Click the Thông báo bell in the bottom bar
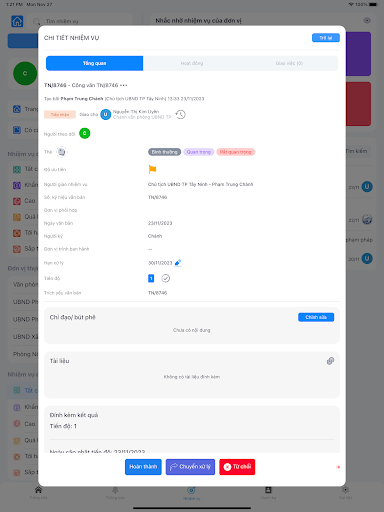384x512 pixels. [x=115, y=493]
